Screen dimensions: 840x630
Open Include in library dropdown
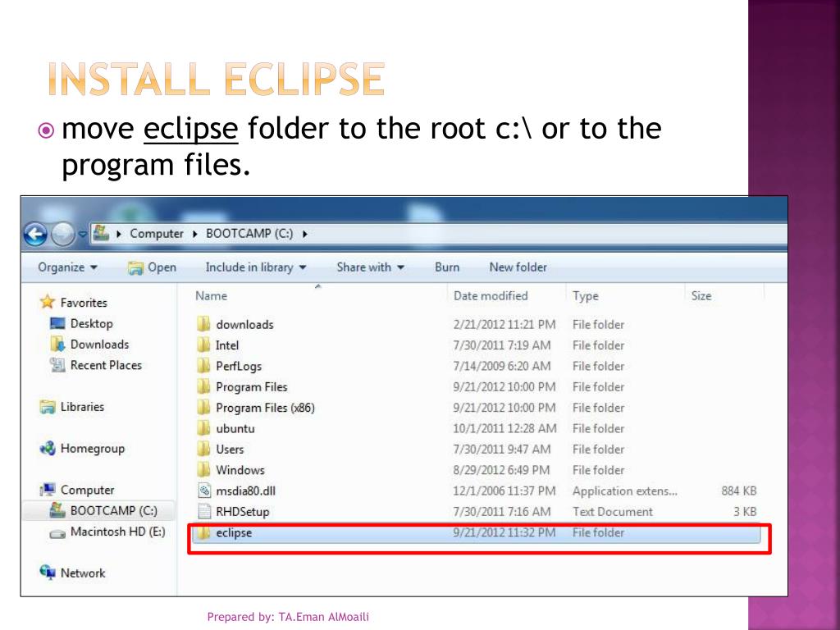coord(256,267)
